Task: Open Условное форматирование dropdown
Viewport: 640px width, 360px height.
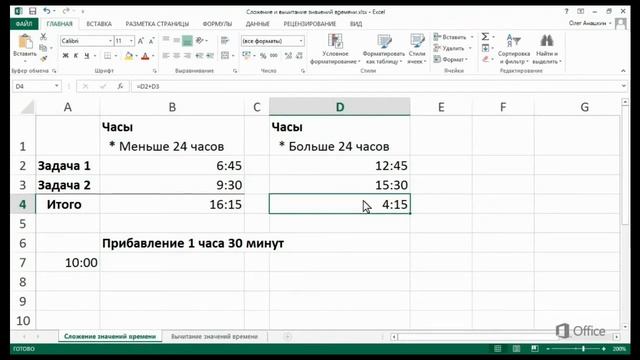Action: point(335,49)
